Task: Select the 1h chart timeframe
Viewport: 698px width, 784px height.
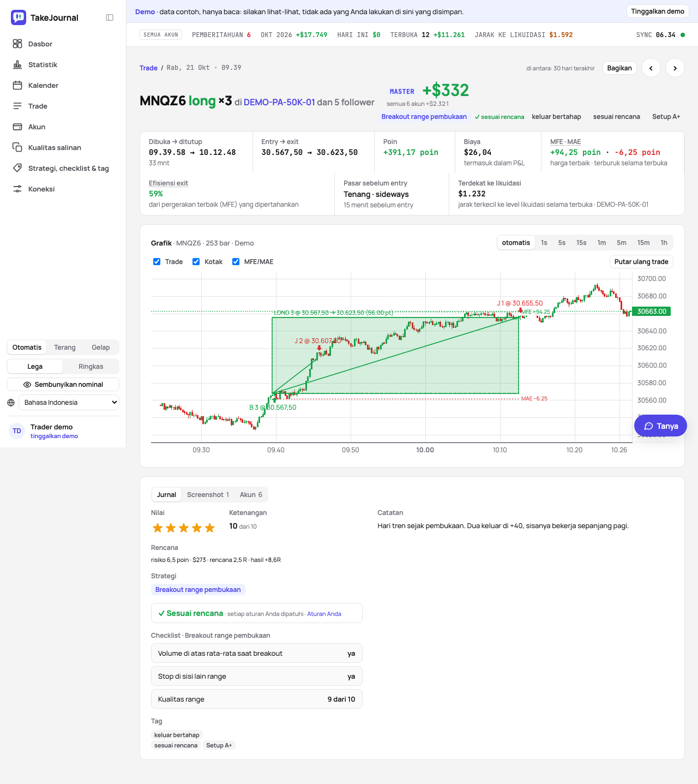Action: pos(664,243)
